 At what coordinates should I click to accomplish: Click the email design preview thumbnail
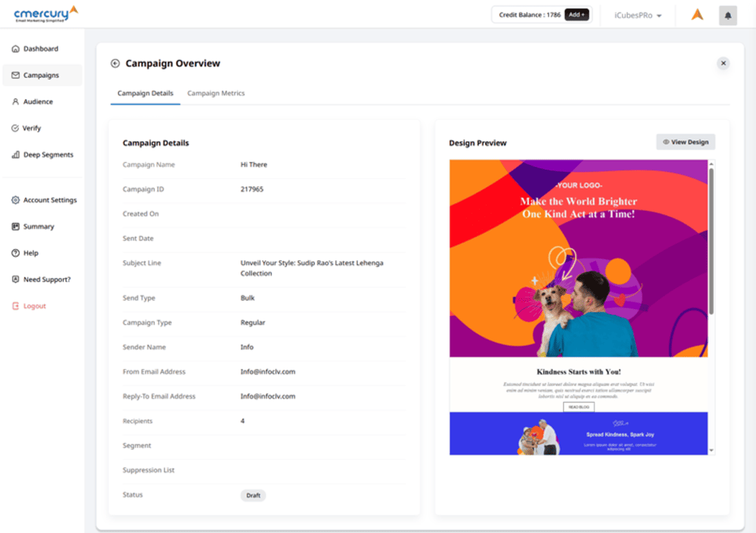click(x=578, y=307)
